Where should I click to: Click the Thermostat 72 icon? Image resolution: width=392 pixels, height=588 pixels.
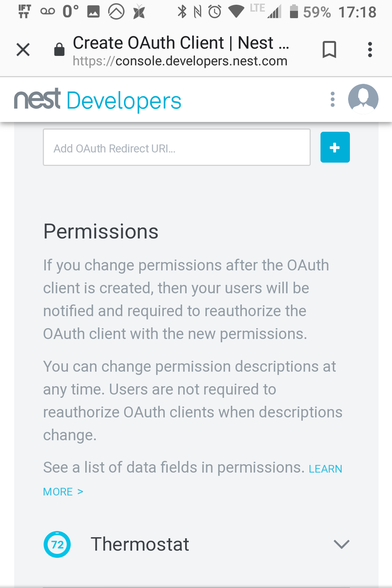click(57, 544)
